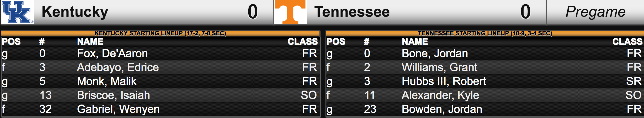Click Kentucky's score of 0
Viewport: 644px width, 118px height.
pos(252,12)
